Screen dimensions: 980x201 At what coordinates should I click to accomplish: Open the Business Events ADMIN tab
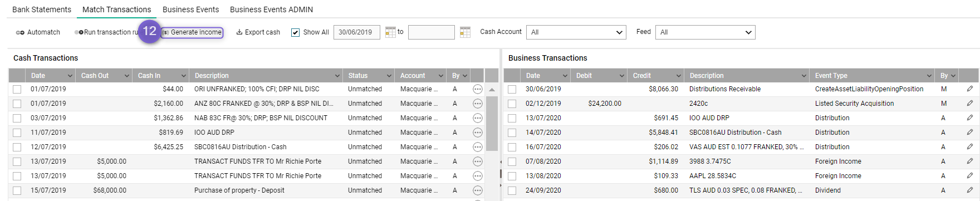coord(271,9)
